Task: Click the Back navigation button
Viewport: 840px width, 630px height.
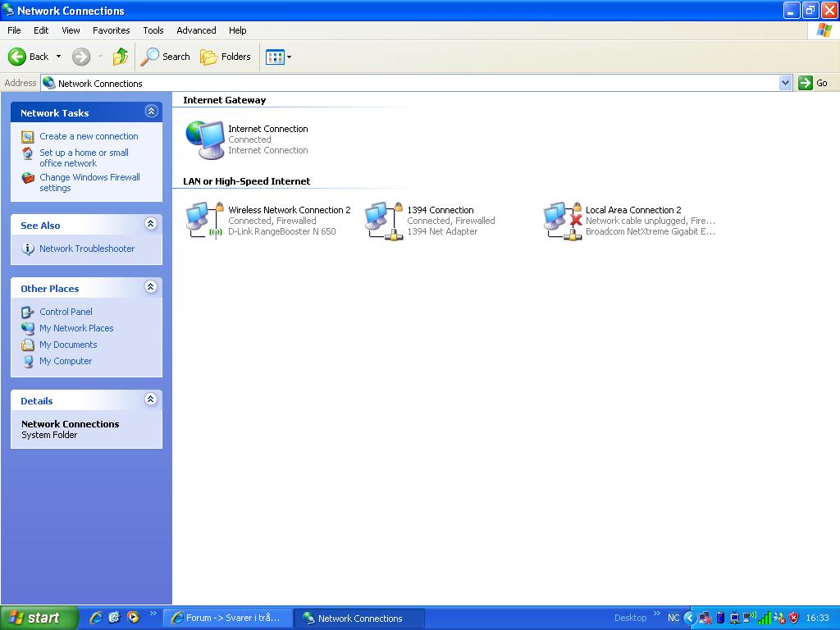Action: (29, 57)
